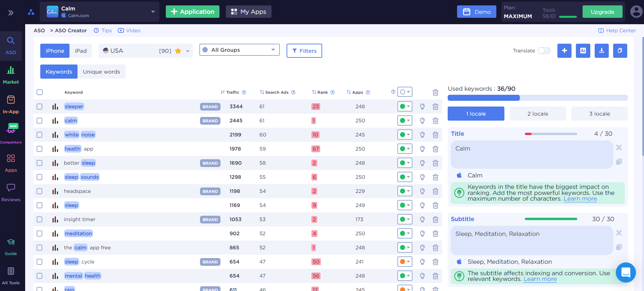Click the Upgrade button
This screenshot has height=291, width=644.
[x=602, y=12]
